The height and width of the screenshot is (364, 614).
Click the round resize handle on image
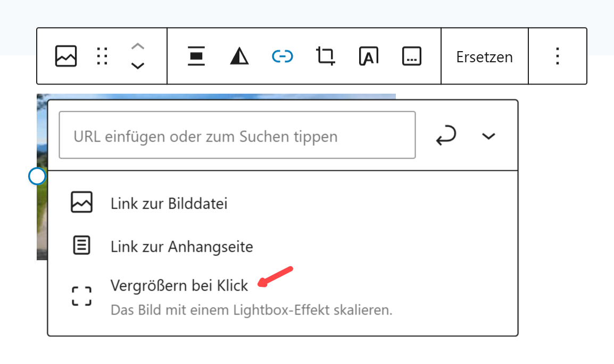[37, 176]
